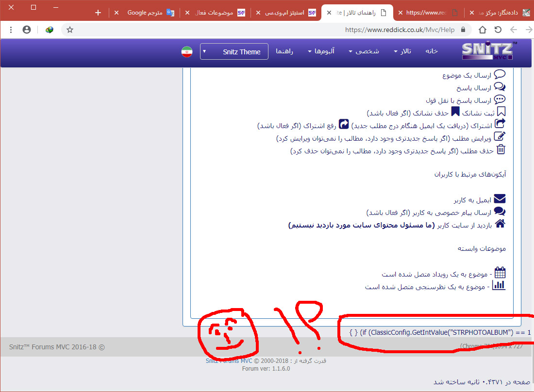Click the edit post pencil icon
Screen dimensions: 534x392
[x=500, y=137]
